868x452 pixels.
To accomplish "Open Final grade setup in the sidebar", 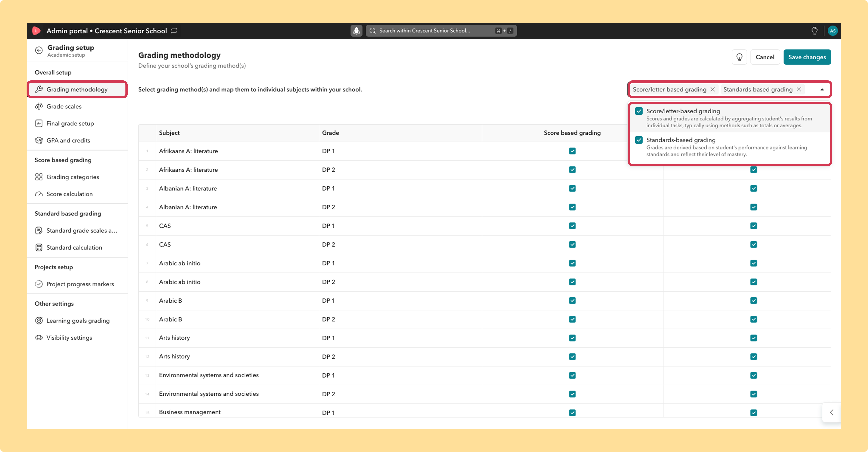I will [x=77, y=123].
